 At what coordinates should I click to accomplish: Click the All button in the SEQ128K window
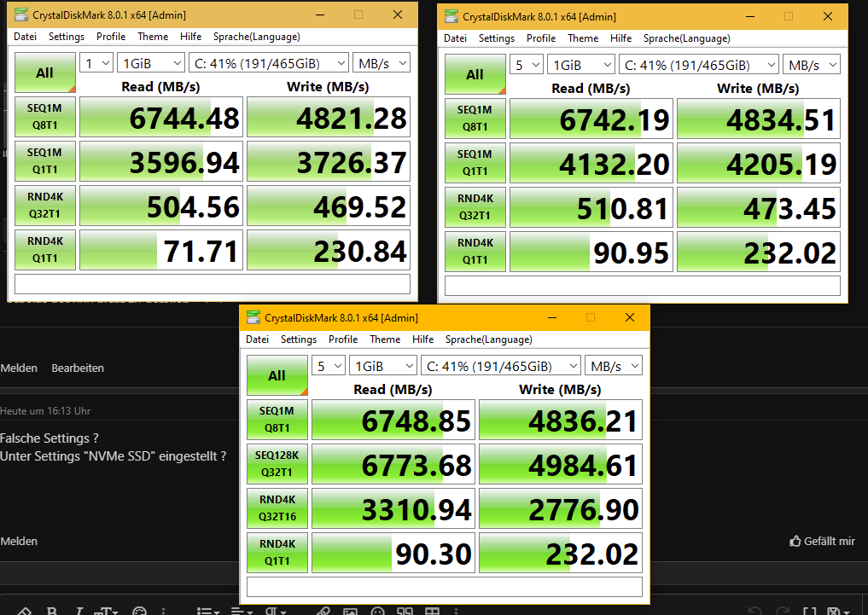click(277, 375)
